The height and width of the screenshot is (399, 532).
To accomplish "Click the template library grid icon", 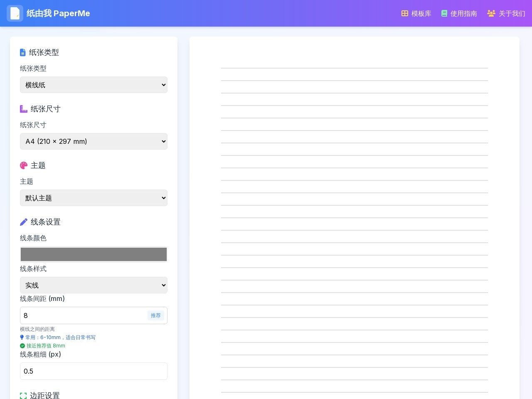I will coord(405,13).
